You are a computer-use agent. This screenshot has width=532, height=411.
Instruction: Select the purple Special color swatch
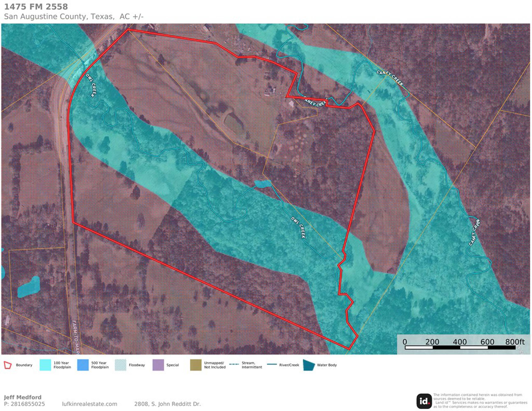(x=158, y=365)
